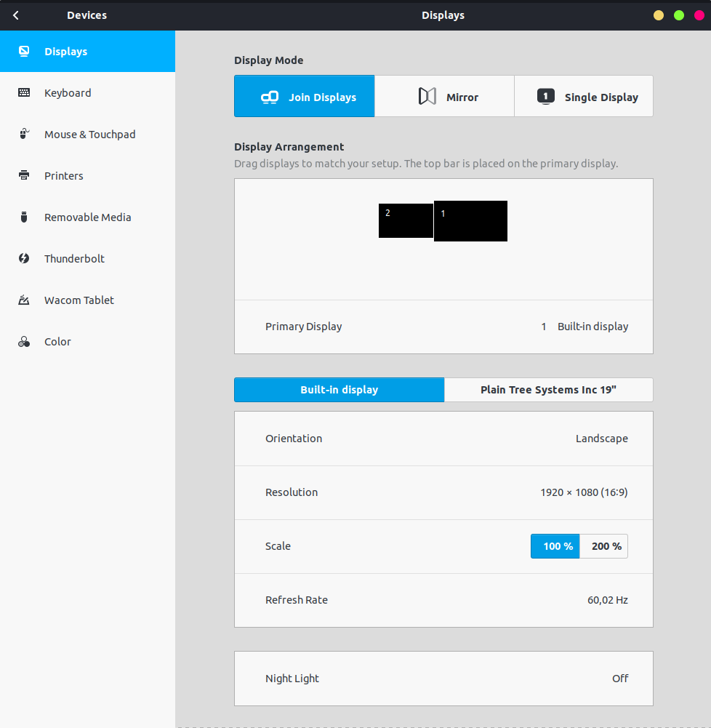Viewport: 711px width, 728px height.
Task: Switch to Plain Tree Systems Inc 19" tab
Action: tap(549, 390)
